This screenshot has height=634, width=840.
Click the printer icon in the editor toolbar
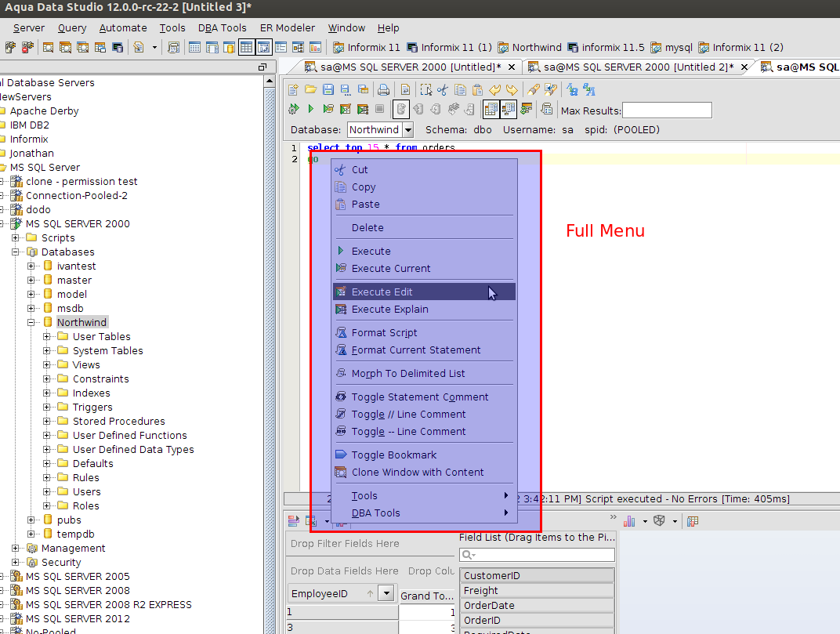[x=383, y=89]
